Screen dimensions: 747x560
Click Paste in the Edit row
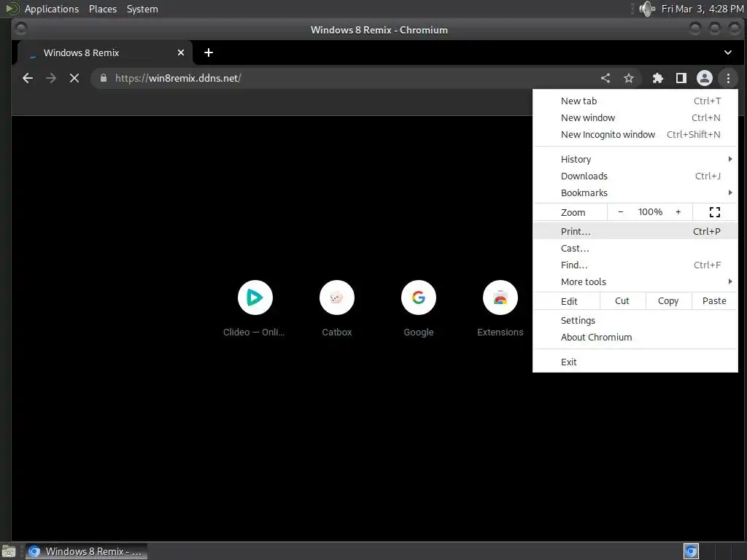714,301
